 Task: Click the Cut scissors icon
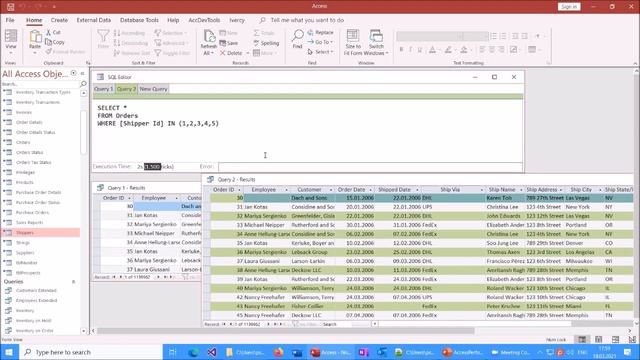point(48,32)
